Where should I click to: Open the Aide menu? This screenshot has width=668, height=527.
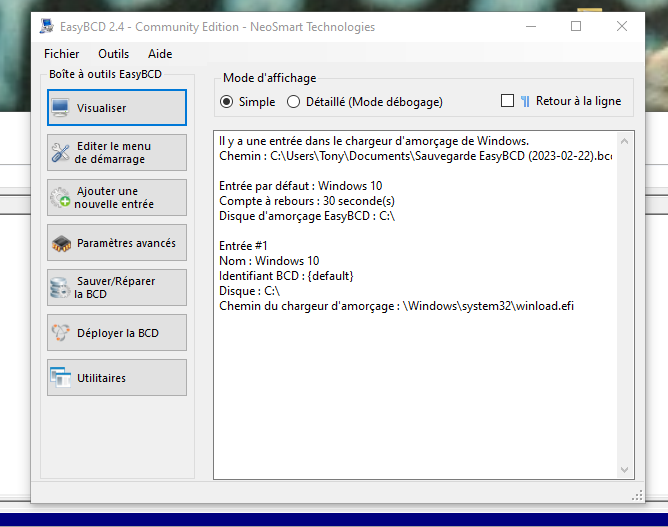point(160,54)
